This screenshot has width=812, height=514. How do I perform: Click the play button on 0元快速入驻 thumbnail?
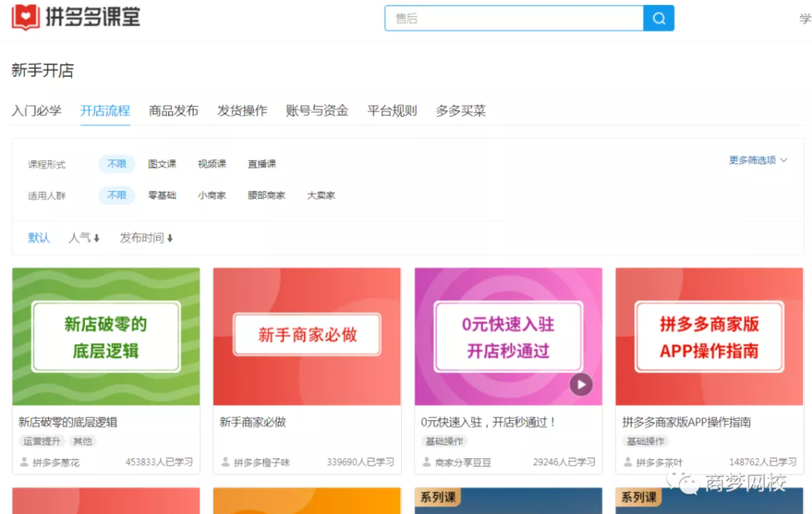pyautogui.click(x=581, y=384)
